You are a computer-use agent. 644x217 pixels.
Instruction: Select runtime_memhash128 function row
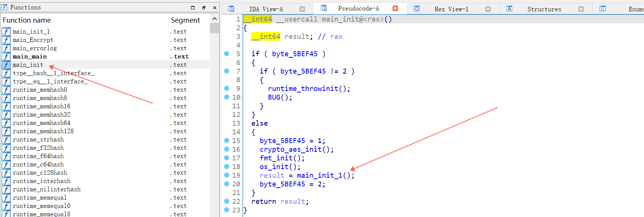pos(105,131)
